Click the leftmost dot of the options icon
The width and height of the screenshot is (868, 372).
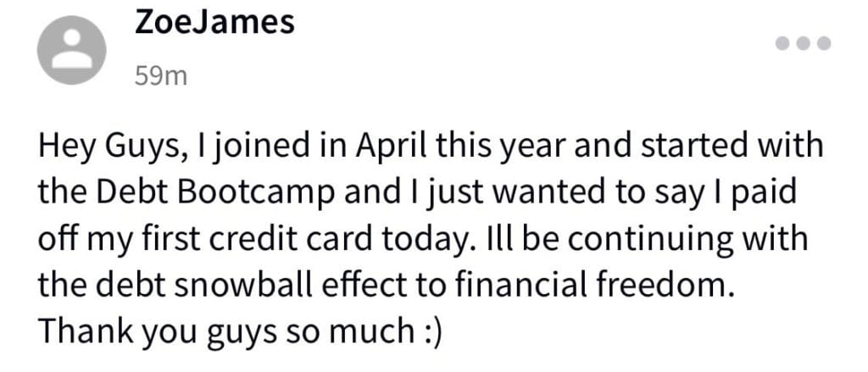pos(782,43)
